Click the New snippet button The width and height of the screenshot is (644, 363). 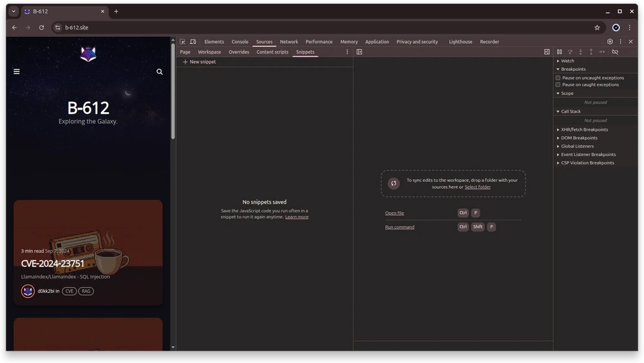(199, 62)
